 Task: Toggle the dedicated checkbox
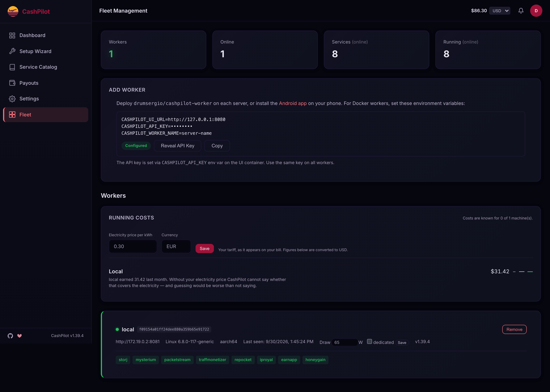[x=369, y=341]
